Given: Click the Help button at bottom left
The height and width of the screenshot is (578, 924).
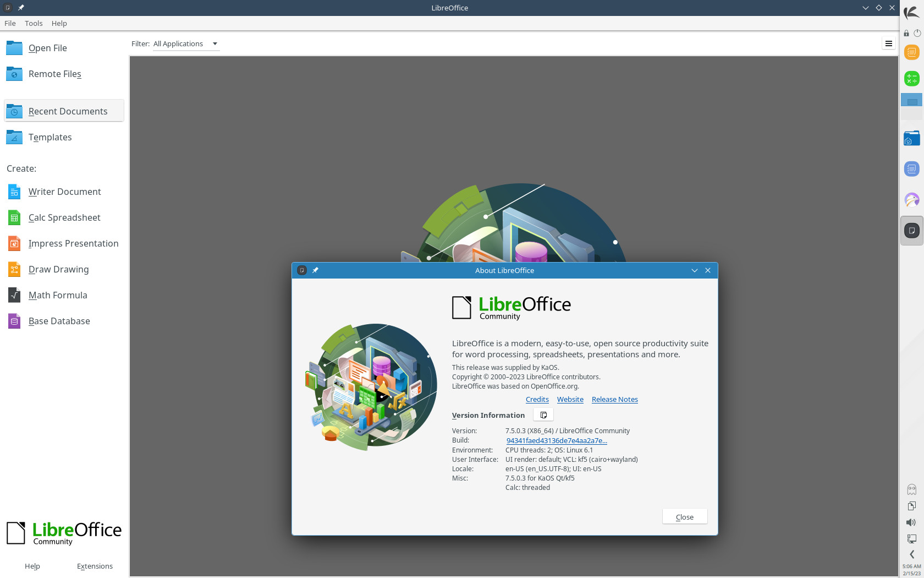Looking at the screenshot, I should tap(32, 566).
